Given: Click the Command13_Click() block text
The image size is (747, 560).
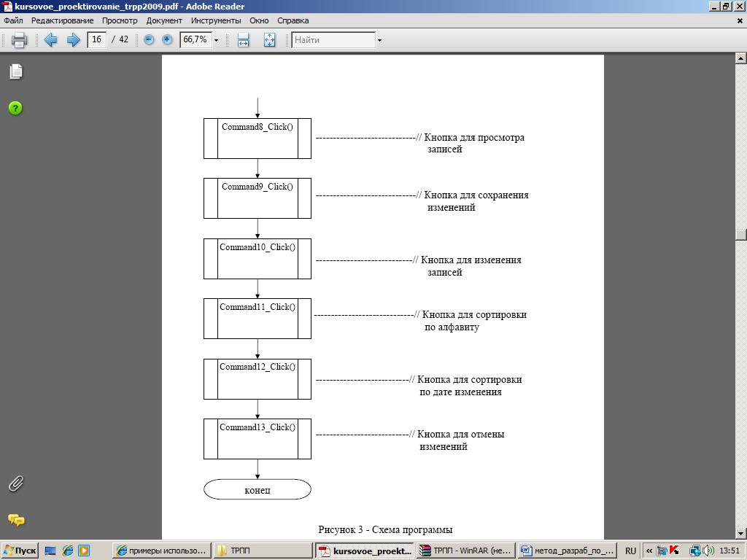Looking at the screenshot, I should pos(258,427).
